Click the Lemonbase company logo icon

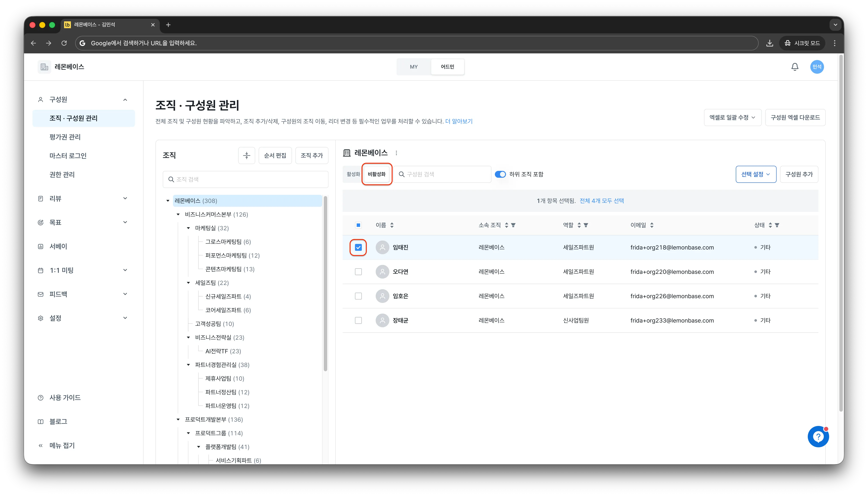[44, 67]
